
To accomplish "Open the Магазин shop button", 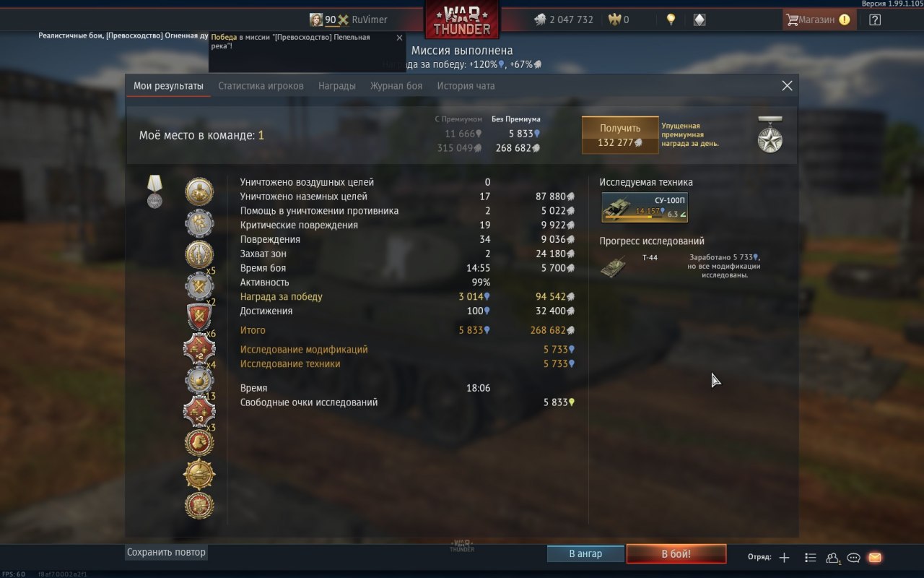I will click(x=819, y=20).
